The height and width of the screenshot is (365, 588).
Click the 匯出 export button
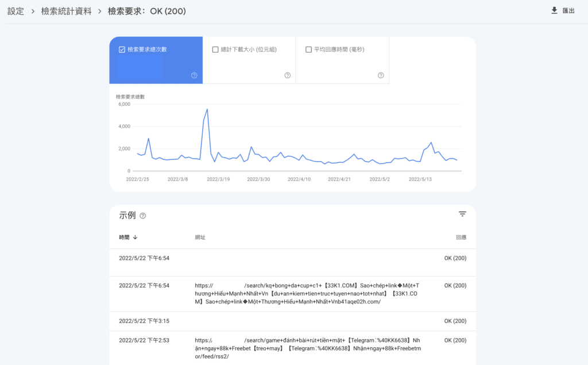(x=567, y=10)
